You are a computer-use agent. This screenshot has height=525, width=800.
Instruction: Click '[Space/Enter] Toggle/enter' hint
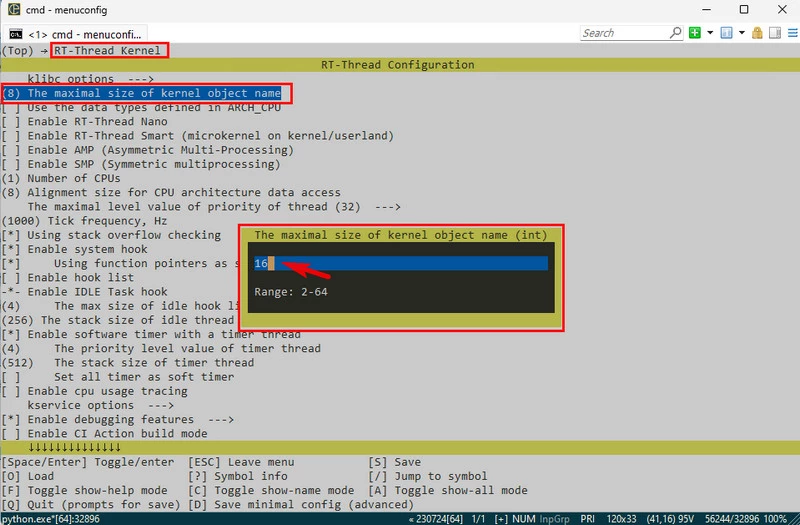click(88, 462)
